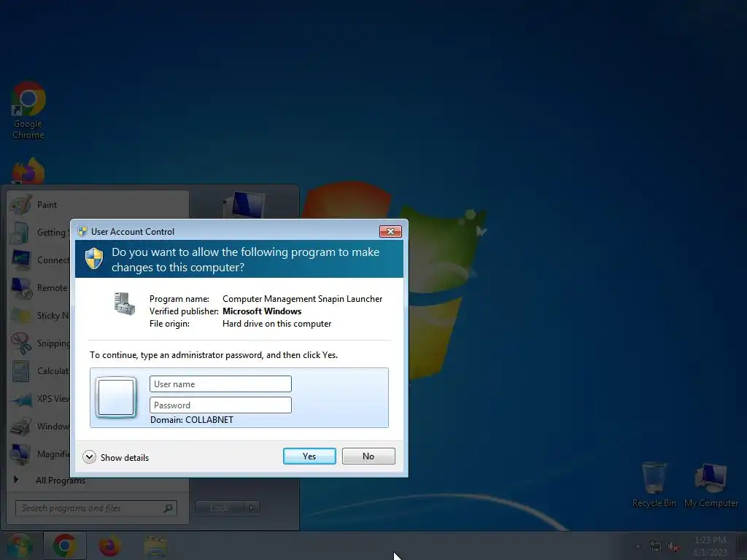The width and height of the screenshot is (747, 560).
Task: Click the Yes button in UAC dialog
Action: 309,456
